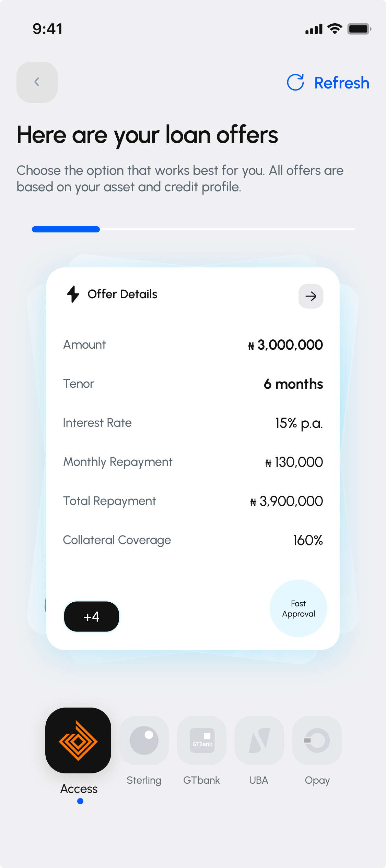Select the Access bank logo
This screenshot has height=868, width=386.
[x=78, y=740]
